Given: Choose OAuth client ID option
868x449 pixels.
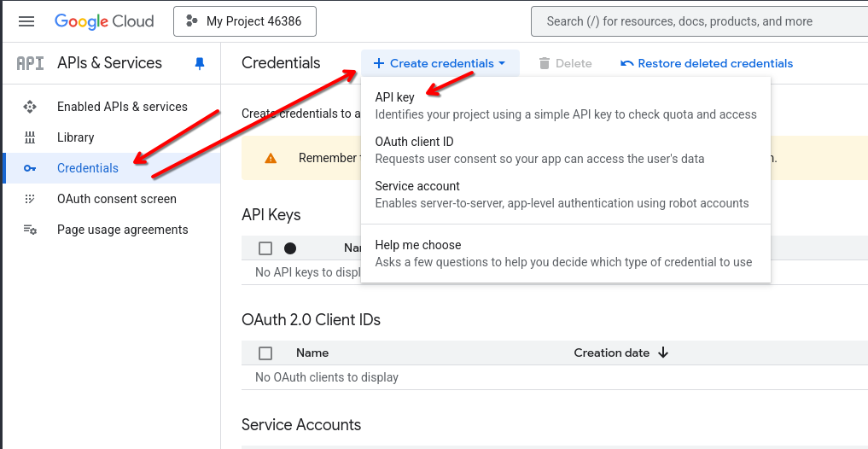Looking at the screenshot, I should click(414, 142).
